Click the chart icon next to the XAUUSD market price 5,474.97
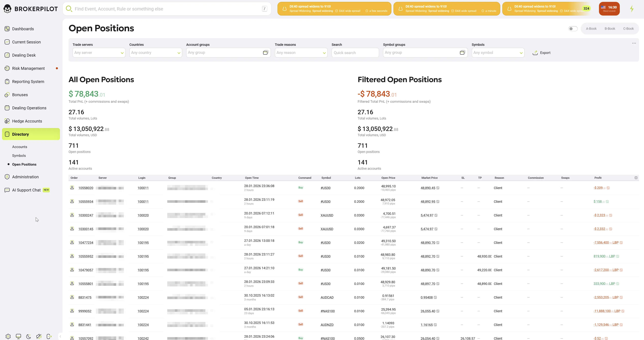Screen dimensions: 644x340 [436, 215]
